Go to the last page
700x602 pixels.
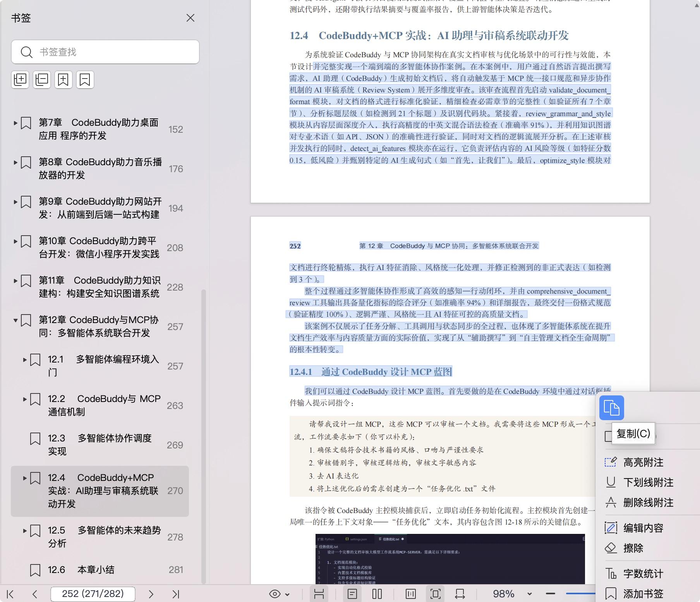pos(176,594)
